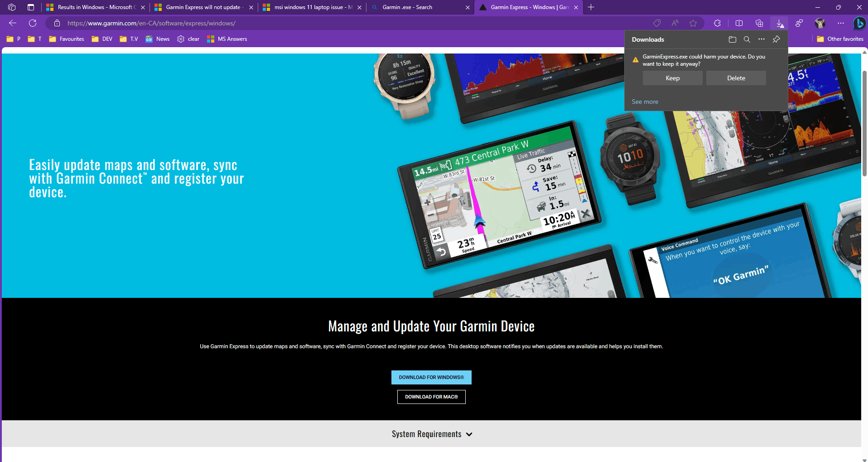Go back to the previous page

point(13,23)
